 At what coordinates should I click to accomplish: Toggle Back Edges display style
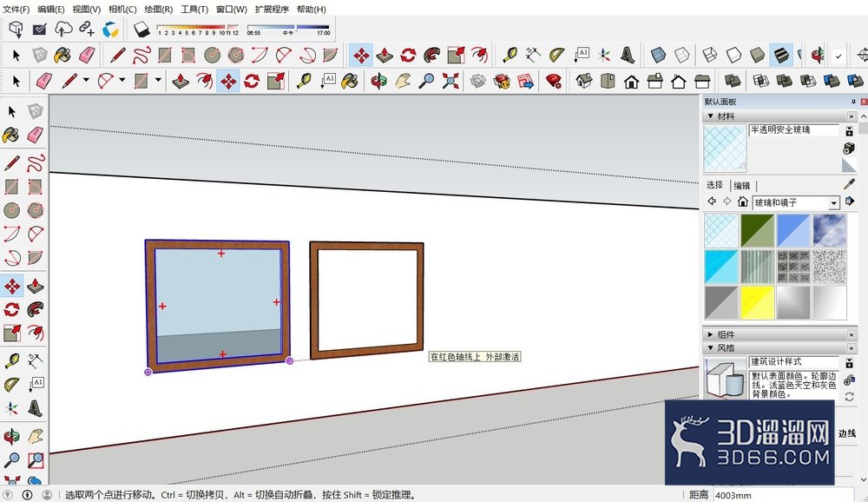pyautogui.click(x=682, y=56)
